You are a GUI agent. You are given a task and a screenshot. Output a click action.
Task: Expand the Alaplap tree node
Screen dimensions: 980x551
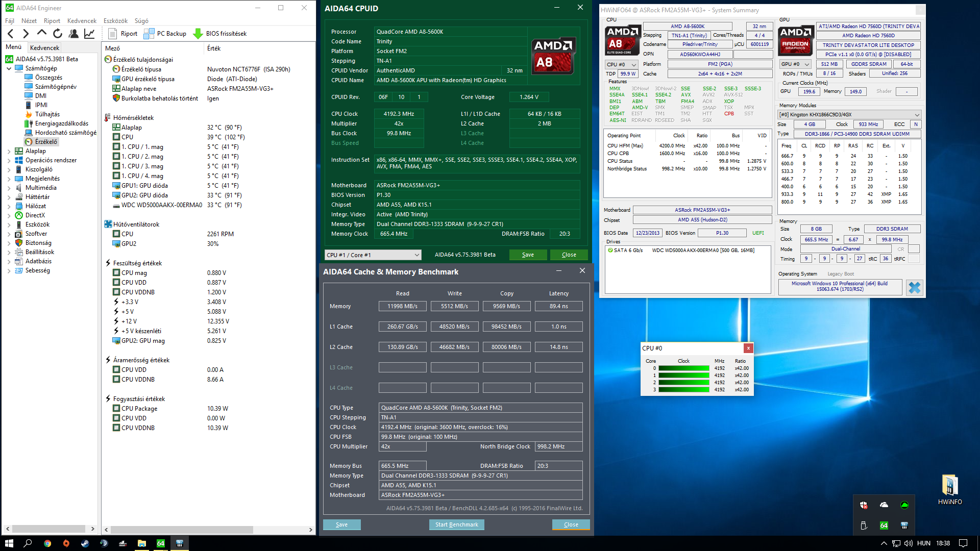tap(9, 151)
